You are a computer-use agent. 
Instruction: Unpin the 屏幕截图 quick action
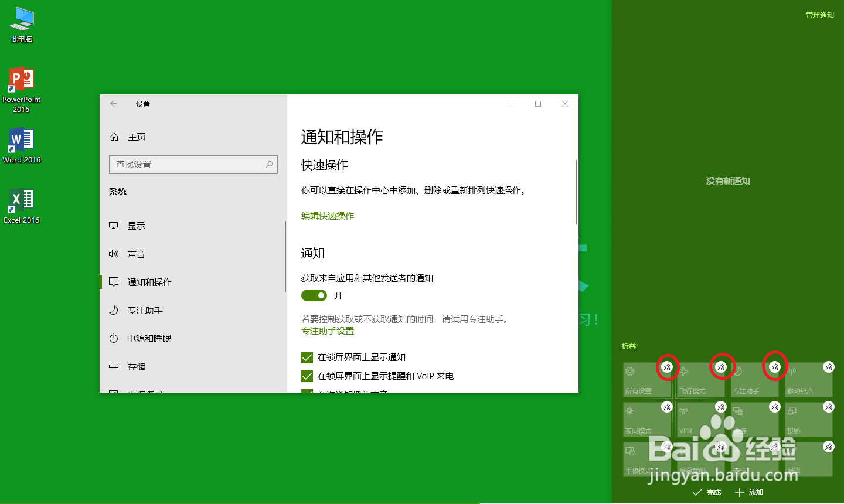pos(721,447)
